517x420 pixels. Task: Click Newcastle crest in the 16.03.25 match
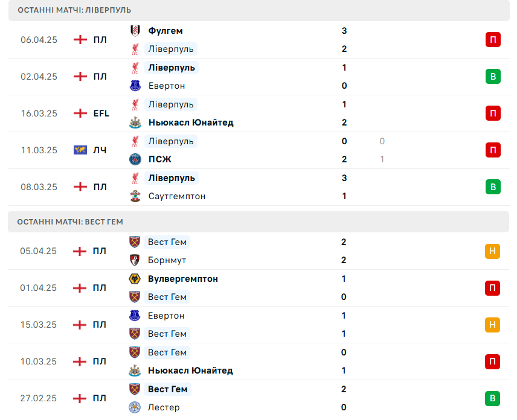(135, 122)
